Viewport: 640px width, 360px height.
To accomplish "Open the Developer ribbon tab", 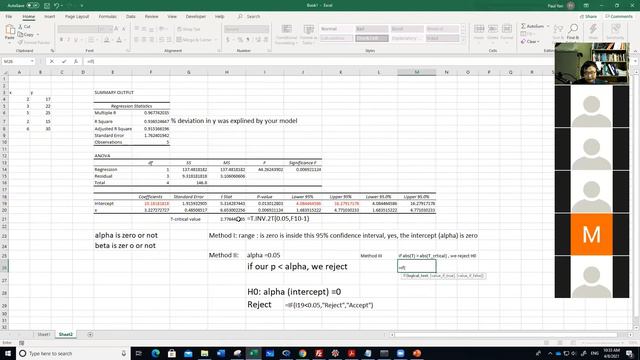I will point(196,17).
